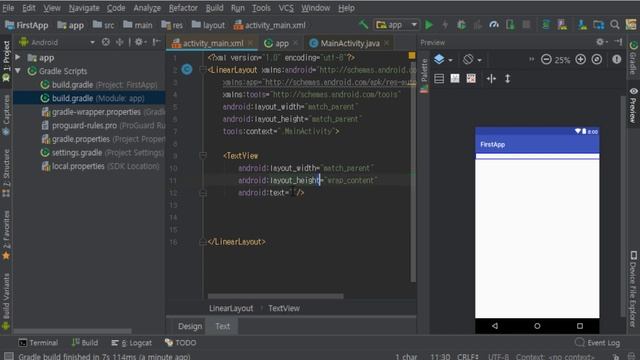
Task: Click the preview view options list icon
Action: click(x=439, y=78)
